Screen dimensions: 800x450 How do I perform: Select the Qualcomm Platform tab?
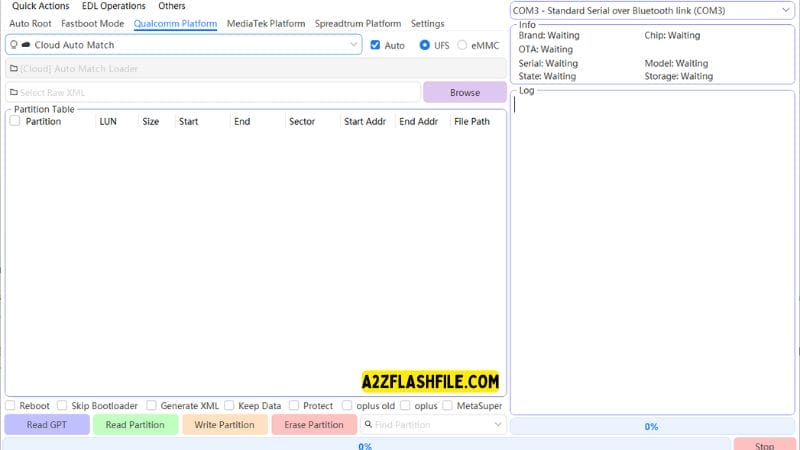click(x=175, y=23)
